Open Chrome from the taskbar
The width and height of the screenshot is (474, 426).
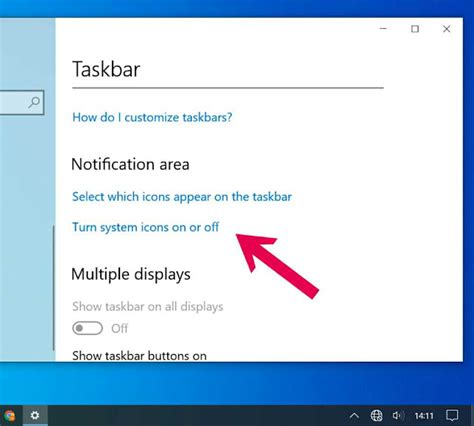click(9, 416)
